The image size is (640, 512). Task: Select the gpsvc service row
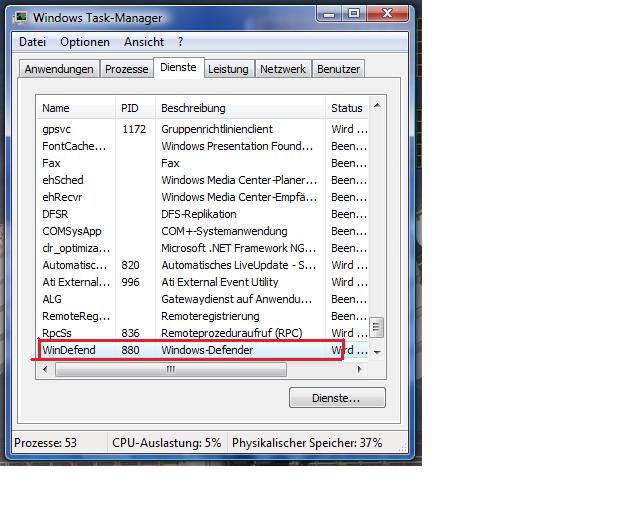point(57,129)
